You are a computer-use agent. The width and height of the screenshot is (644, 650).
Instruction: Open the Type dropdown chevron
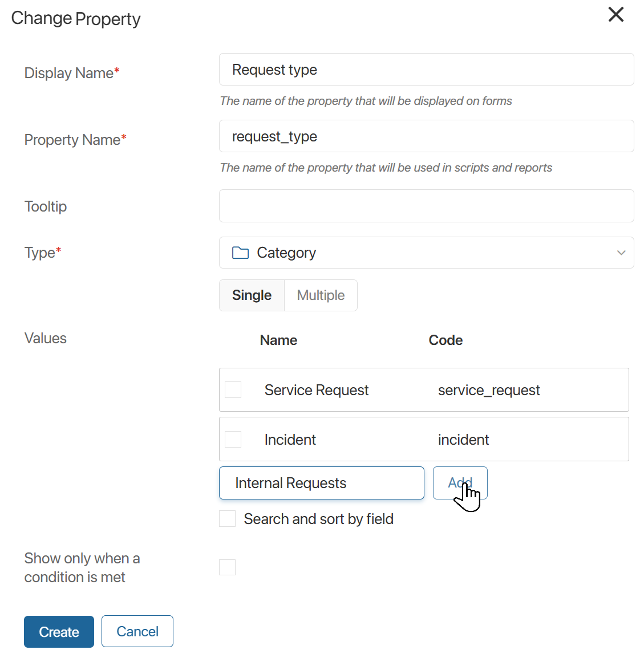click(621, 253)
